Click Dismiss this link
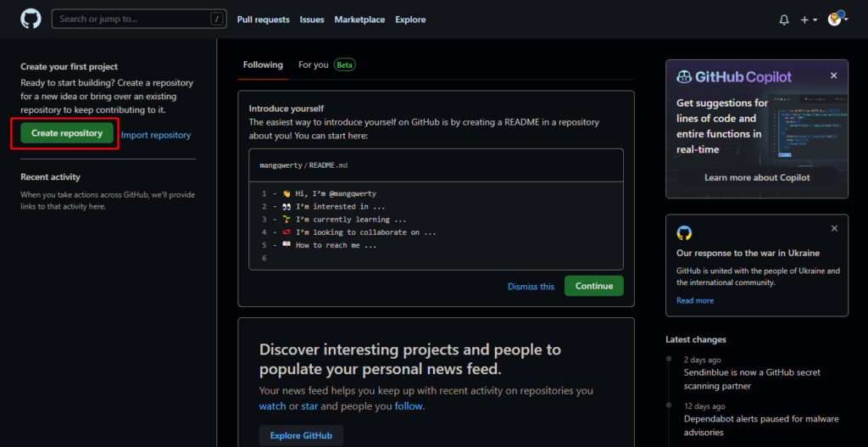868x447 pixels. (x=531, y=287)
